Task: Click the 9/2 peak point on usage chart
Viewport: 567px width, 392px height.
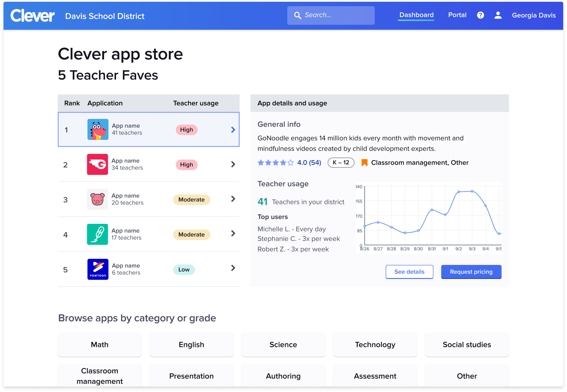Action: [x=459, y=192]
